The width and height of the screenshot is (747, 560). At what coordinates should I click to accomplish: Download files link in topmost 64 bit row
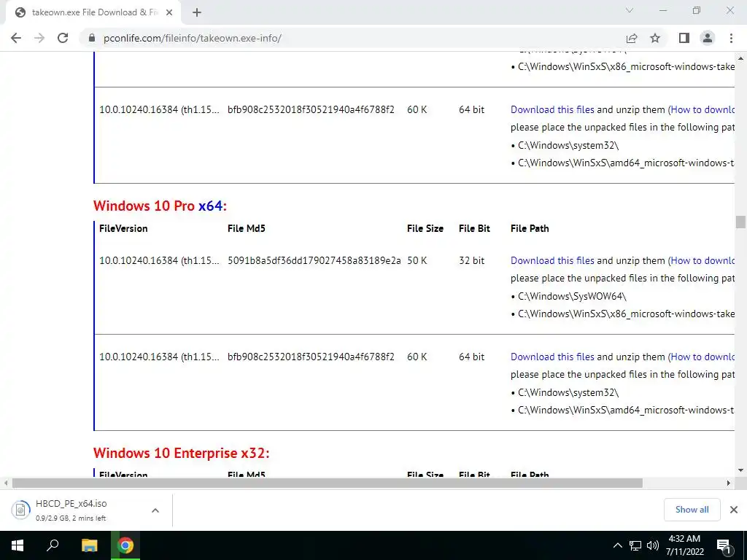pyautogui.click(x=552, y=109)
